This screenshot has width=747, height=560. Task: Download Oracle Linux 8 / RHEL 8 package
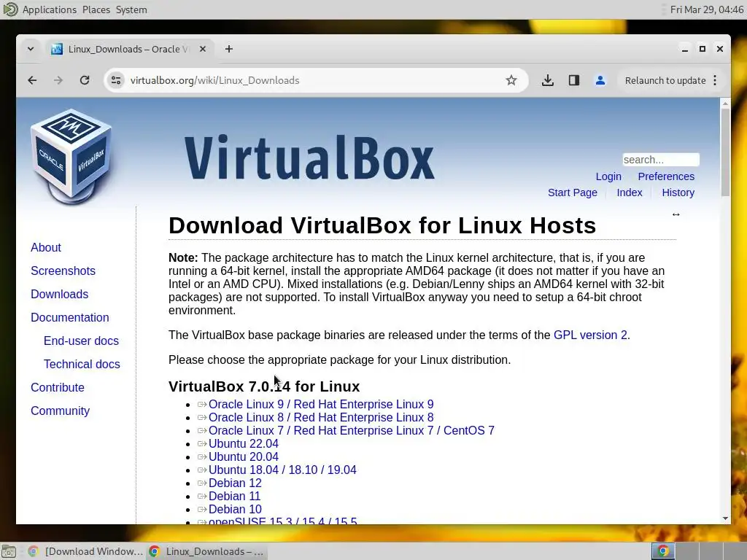(x=321, y=418)
